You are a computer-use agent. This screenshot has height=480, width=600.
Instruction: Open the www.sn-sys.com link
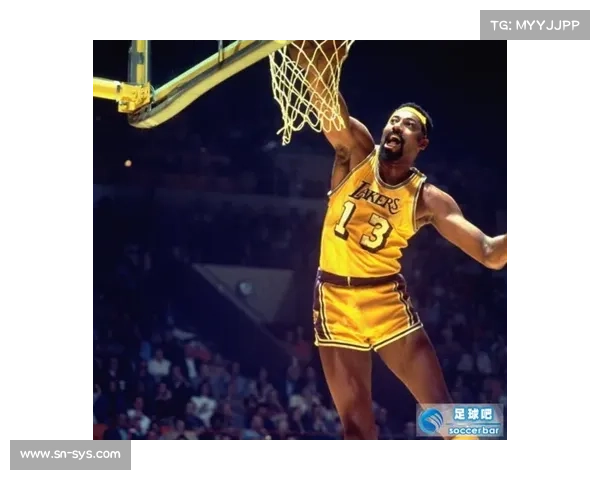(71, 455)
